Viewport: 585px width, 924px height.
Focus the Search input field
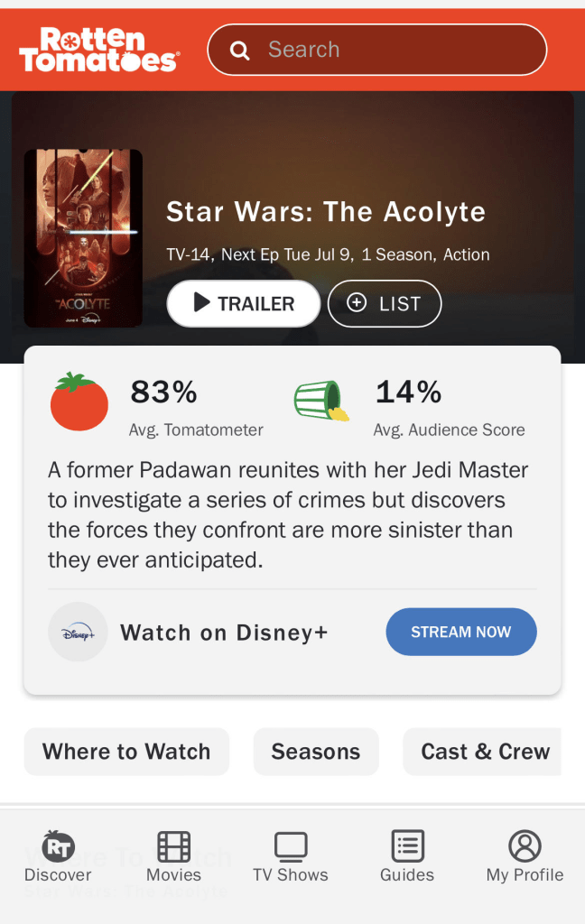(397, 50)
